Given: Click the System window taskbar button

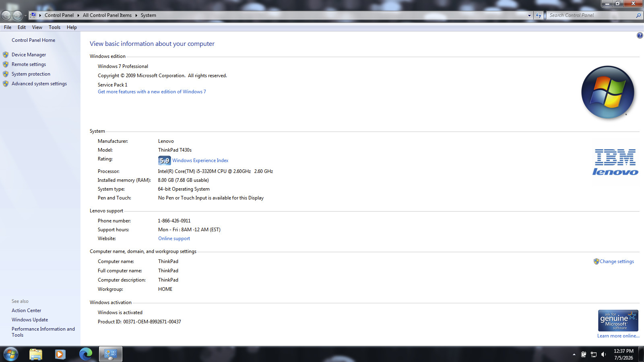Looking at the screenshot, I should coord(111,354).
